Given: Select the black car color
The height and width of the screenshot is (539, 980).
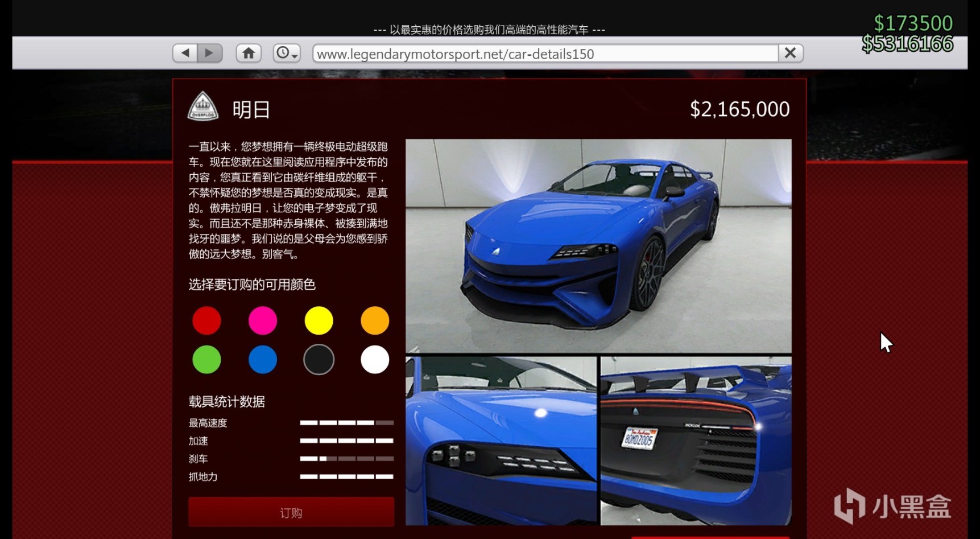Looking at the screenshot, I should pyautogui.click(x=319, y=360).
